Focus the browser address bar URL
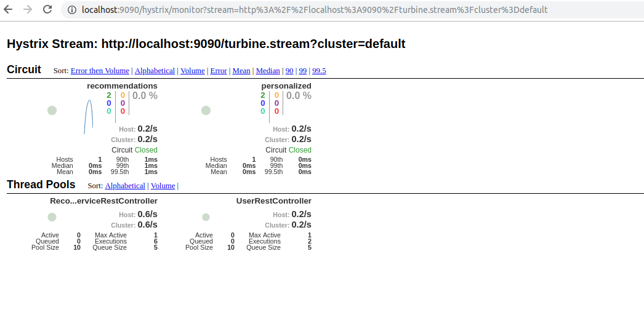 pos(315,9)
